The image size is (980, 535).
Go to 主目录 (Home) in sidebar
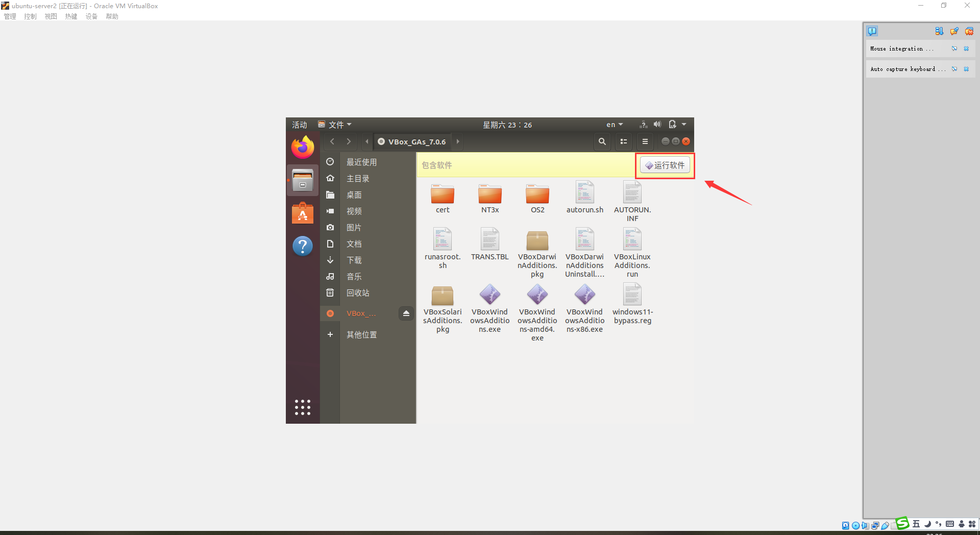click(x=368, y=178)
